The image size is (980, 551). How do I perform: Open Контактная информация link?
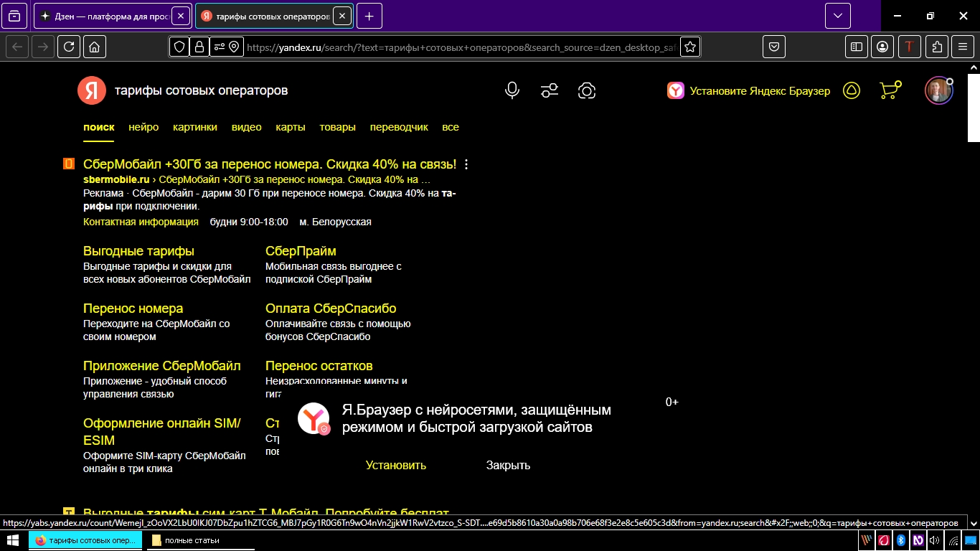[x=141, y=222]
